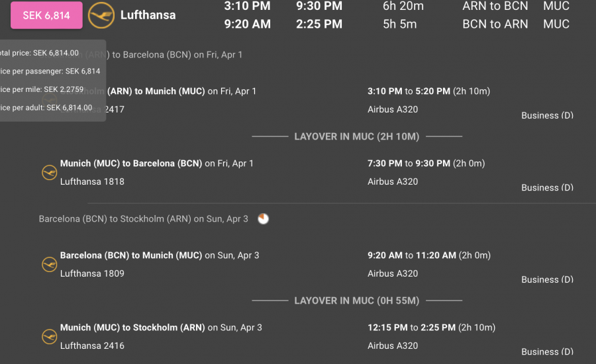
Task: Click the Layover in MUC (0H 55M) label
Action: click(x=357, y=300)
